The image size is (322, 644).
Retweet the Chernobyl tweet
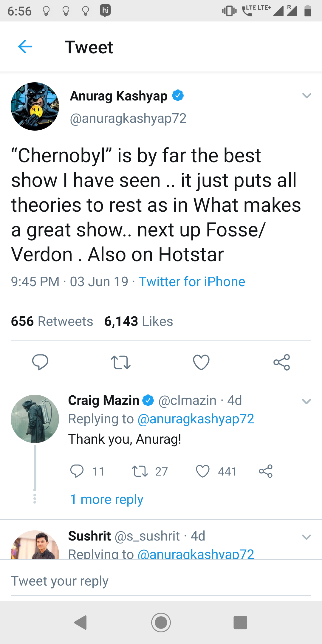click(x=120, y=362)
